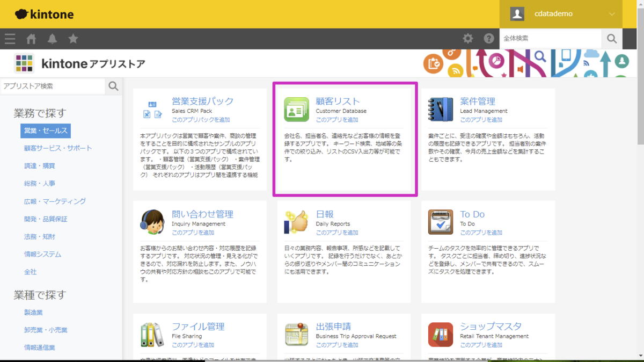Select the 顧客サービス・サポート category
This screenshot has width=644, height=362.
(58, 148)
